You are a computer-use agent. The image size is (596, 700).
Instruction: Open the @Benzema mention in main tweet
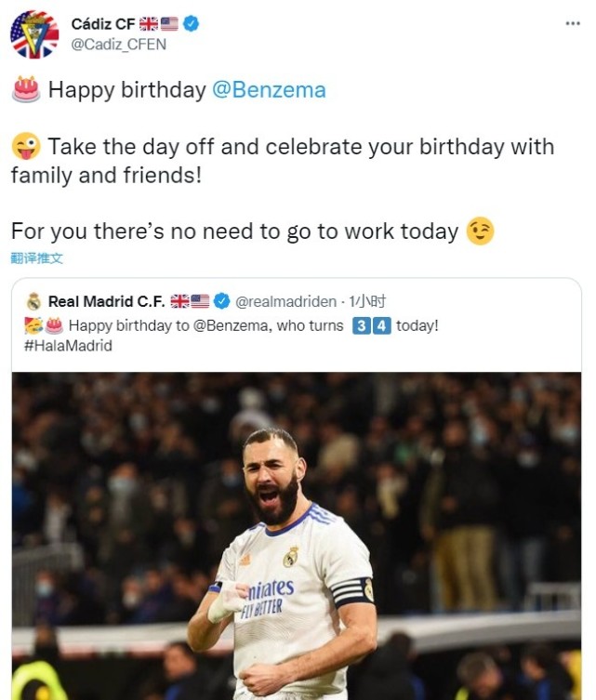tap(269, 90)
